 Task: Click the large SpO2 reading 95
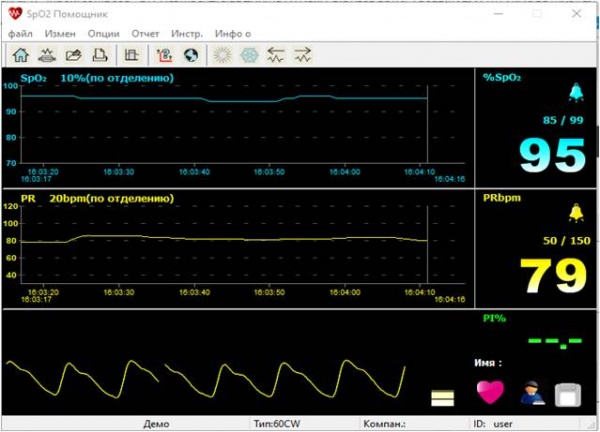point(552,155)
